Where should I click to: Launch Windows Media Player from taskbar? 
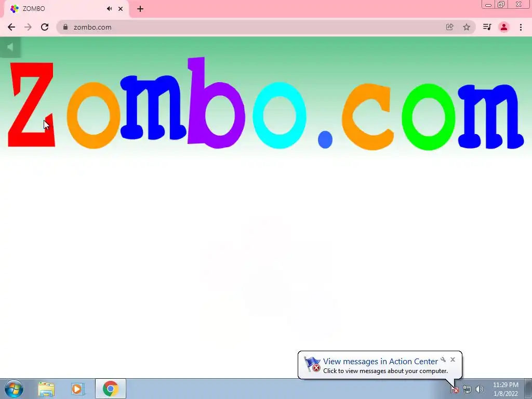[x=77, y=389]
